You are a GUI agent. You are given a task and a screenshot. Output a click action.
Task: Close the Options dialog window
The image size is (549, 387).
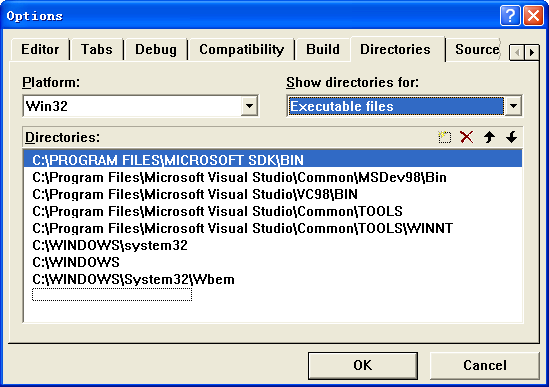pos(533,16)
